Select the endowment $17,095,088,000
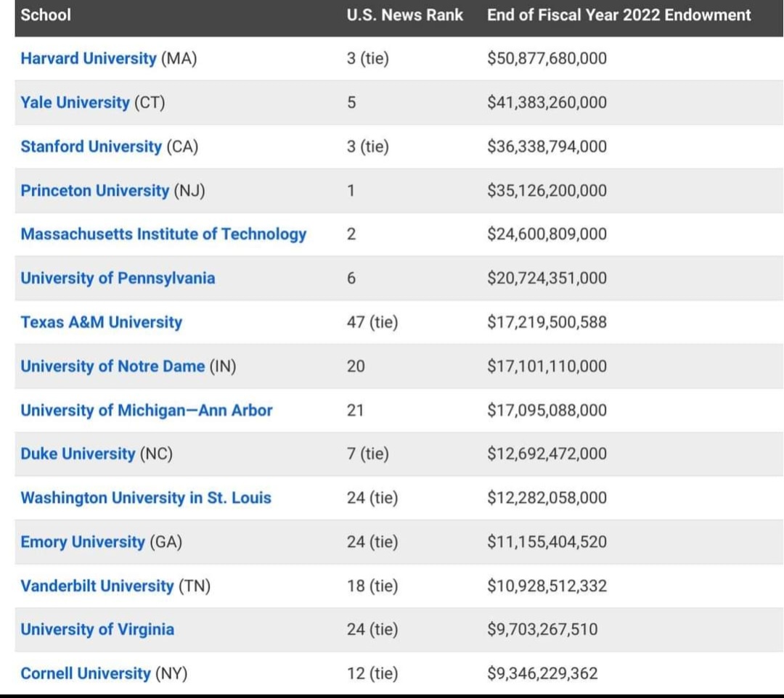The image size is (784, 698). [x=547, y=410]
